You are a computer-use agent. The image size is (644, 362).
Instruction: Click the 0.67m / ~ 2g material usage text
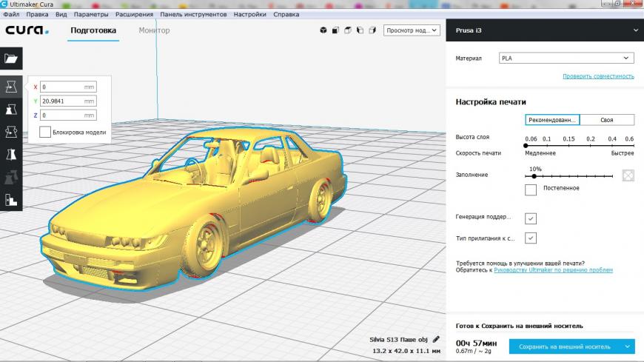tap(473, 352)
